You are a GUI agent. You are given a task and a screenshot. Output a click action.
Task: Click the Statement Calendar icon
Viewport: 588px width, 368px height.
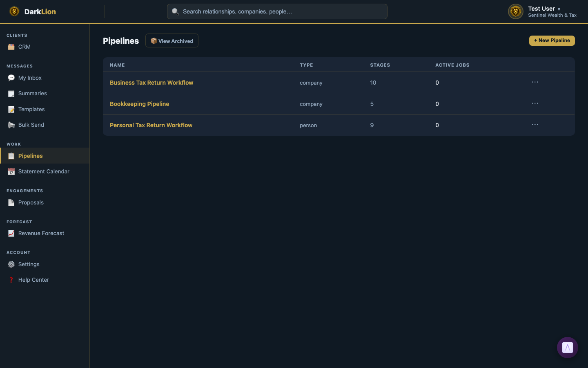tap(11, 172)
